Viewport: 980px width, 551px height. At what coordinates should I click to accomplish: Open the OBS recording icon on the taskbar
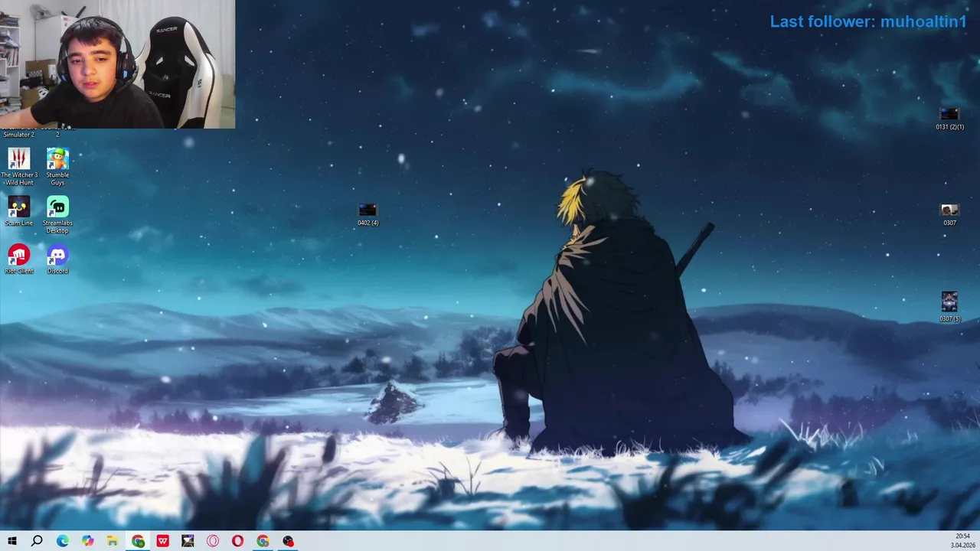(288, 541)
